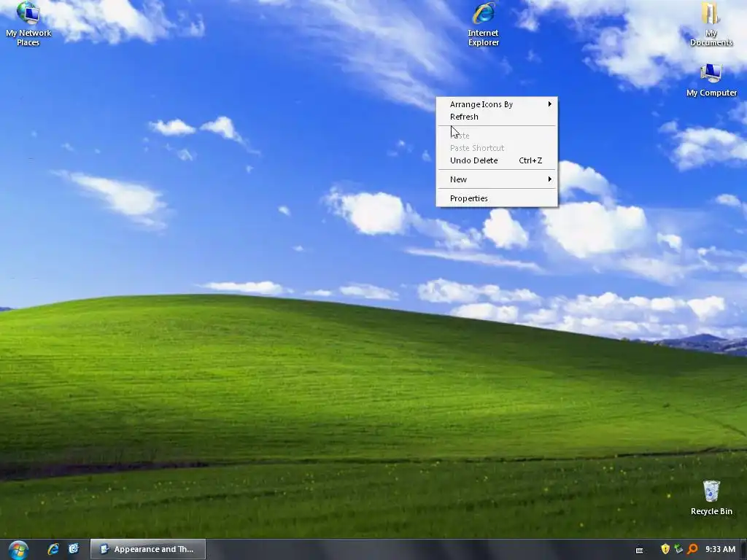The width and height of the screenshot is (747, 560).
Task: Click the second quick launch icon
Action: click(74, 549)
